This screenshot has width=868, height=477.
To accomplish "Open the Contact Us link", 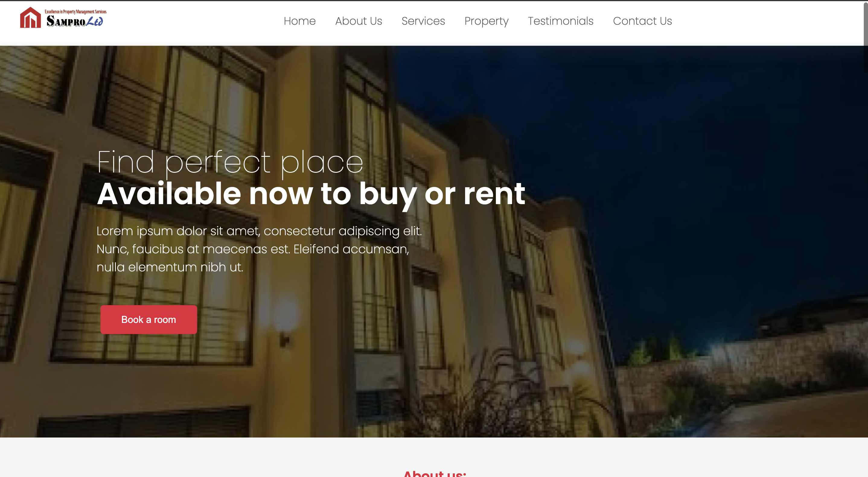I will click(x=642, y=21).
